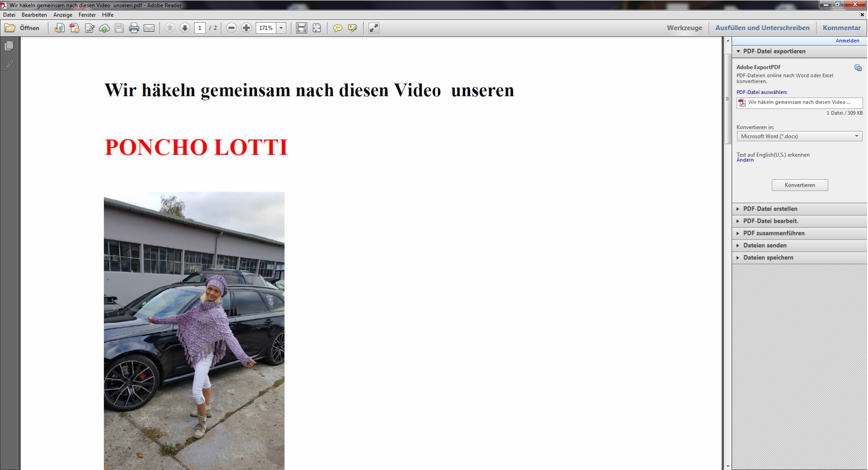868x470 pixels.
Task: Switch to read mode with the expand arrows icon
Action: click(x=373, y=28)
